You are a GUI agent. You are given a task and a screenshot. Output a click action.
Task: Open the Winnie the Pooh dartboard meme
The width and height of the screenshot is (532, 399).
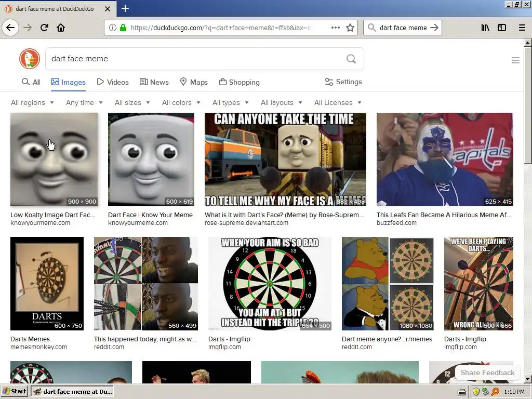(x=388, y=284)
